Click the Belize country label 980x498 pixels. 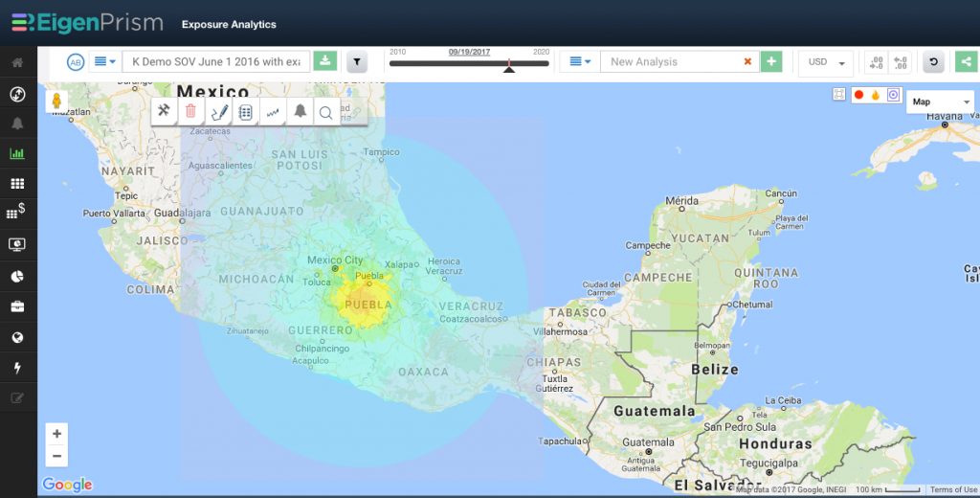pyautogui.click(x=714, y=369)
